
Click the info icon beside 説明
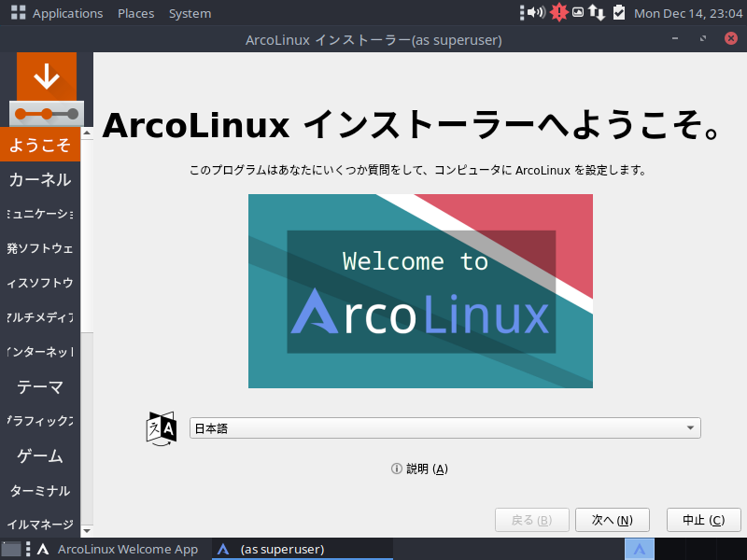(x=396, y=469)
